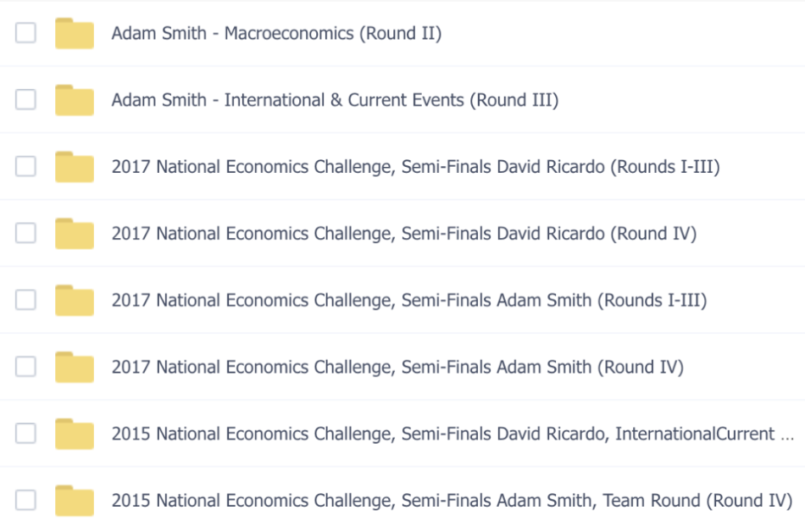Click folder icon for 2017 Adam Smith Rounds I-III
The width and height of the screenshot is (805, 532).
74,301
